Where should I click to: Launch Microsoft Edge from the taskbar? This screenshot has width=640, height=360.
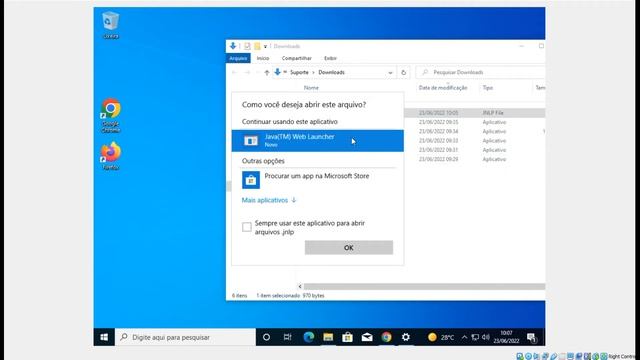[309, 337]
